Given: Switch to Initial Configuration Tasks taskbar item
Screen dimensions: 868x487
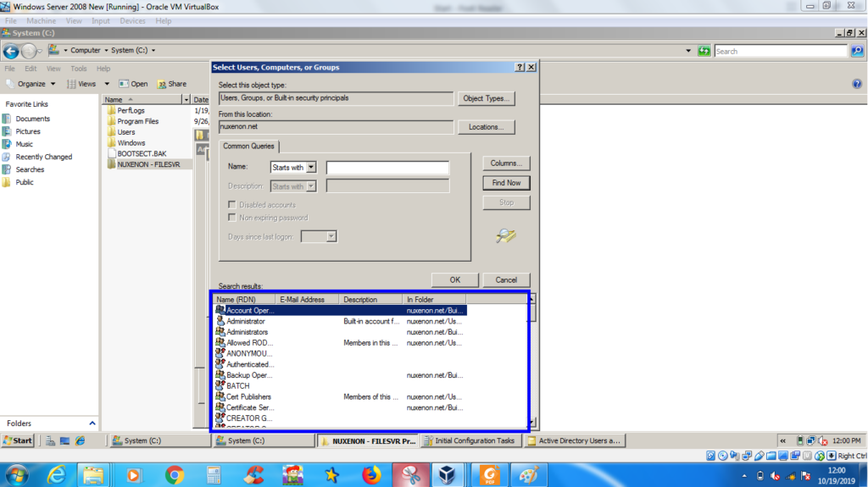Looking at the screenshot, I should (471, 440).
